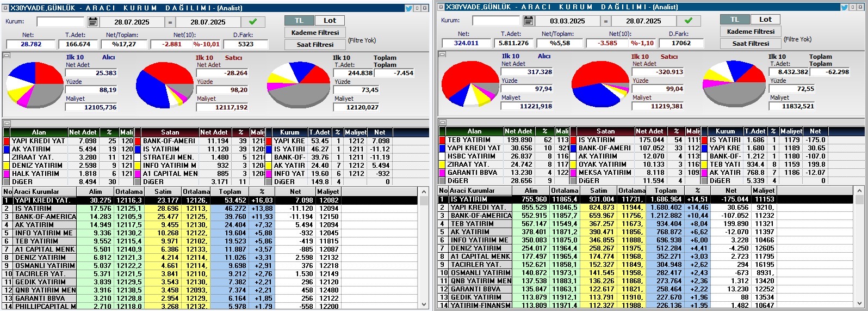Open Kademe Filtresi in the right window

point(751,32)
